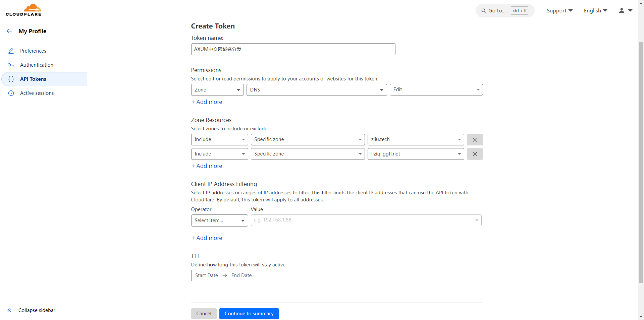Click Collapse sidebar text
Screen dimensions: 644x320
(x=37, y=310)
